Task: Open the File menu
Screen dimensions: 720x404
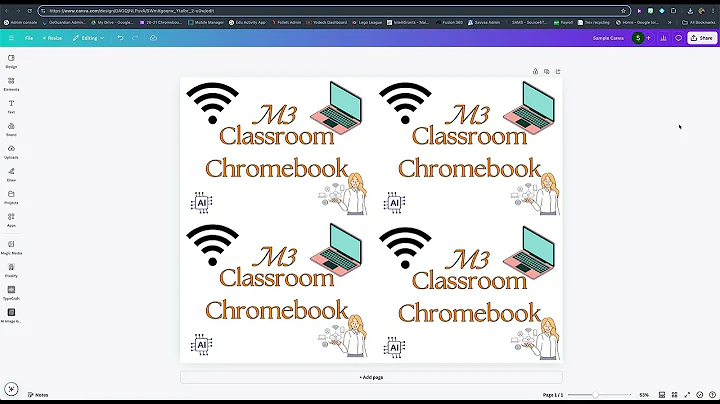Action: pyautogui.click(x=29, y=38)
